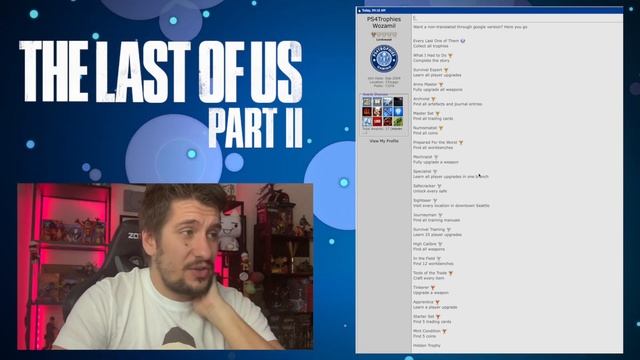Click the 'Learn all player upgrades' description line
Screen dimensions: 640x360
437,75
